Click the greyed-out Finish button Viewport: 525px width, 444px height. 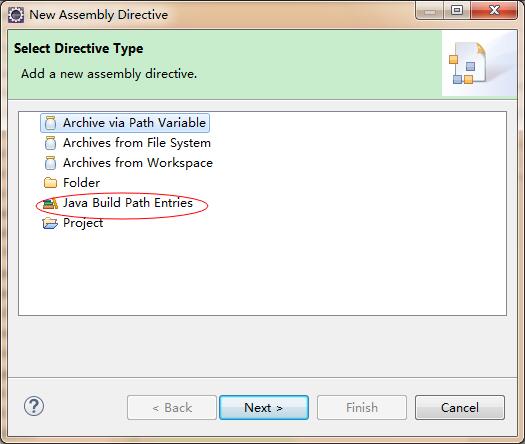point(362,408)
